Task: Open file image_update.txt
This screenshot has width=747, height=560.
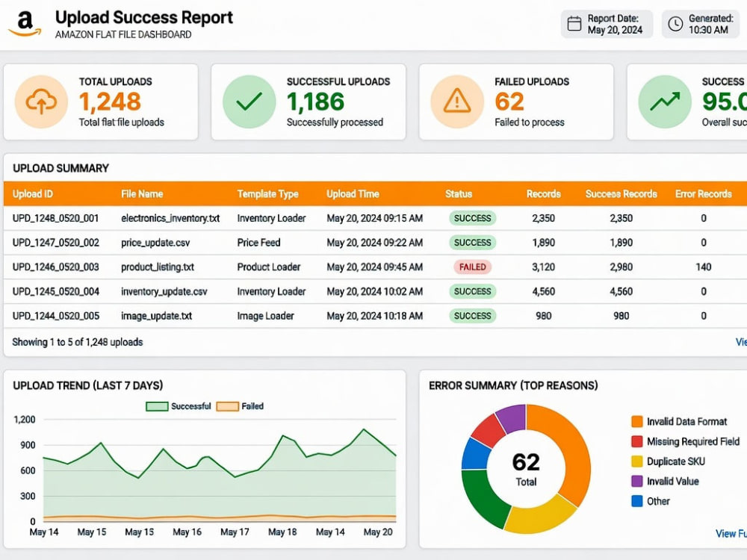Action: (156, 316)
